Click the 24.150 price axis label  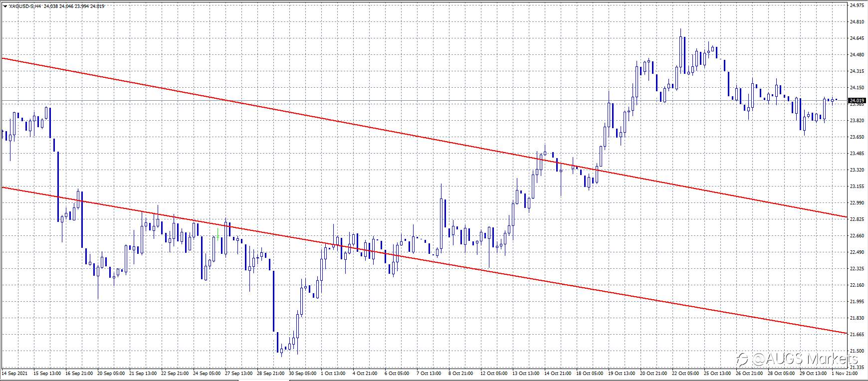[x=857, y=88]
